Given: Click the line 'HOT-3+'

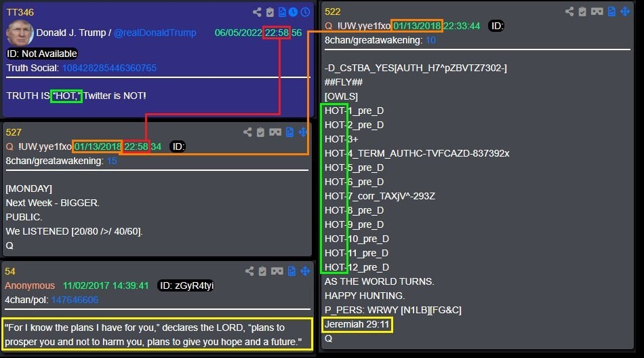Looking at the screenshot, I should click(341, 140).
